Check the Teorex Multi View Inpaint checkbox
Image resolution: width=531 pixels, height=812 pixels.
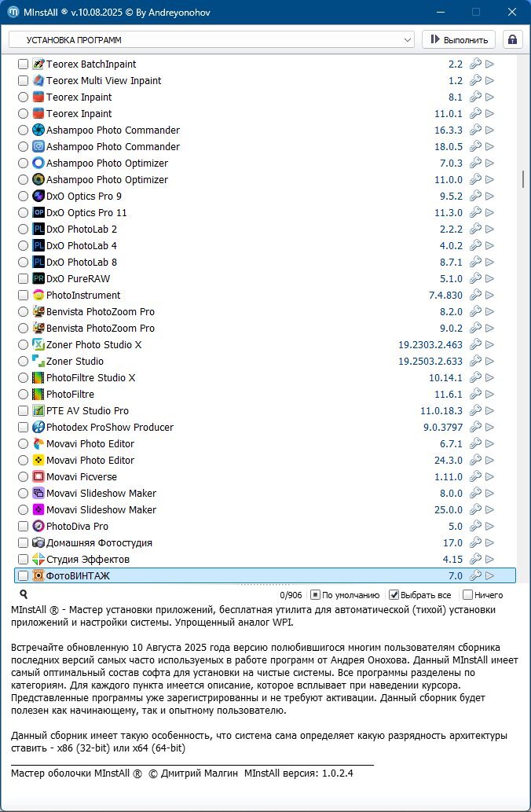23,81
